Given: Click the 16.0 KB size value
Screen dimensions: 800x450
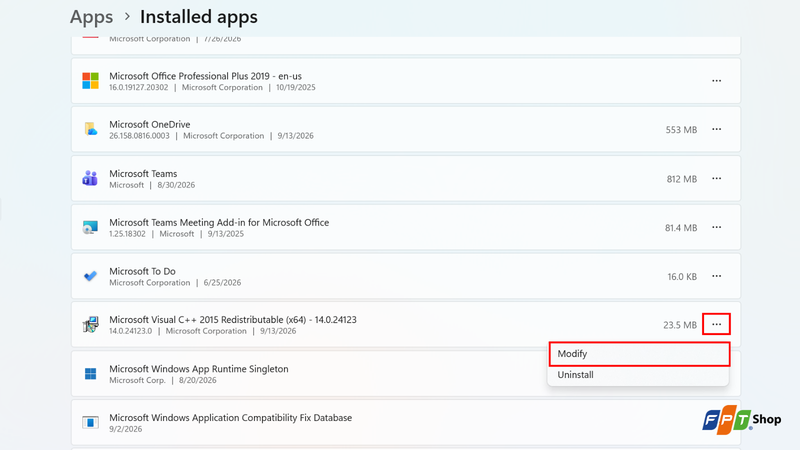Looking at the screenshot, I should click(x=682, y=277).
